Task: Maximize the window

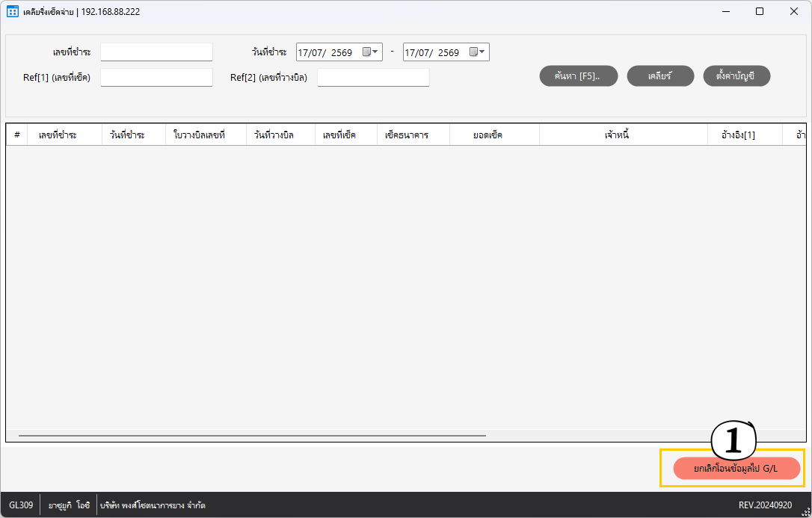Action: click(760, 11)
